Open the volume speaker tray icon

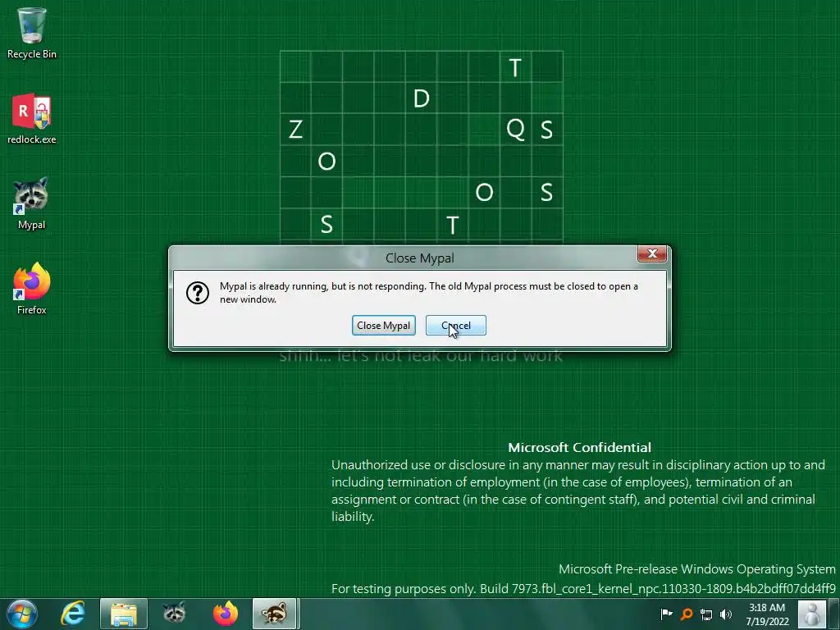click(x=726, y=614)
